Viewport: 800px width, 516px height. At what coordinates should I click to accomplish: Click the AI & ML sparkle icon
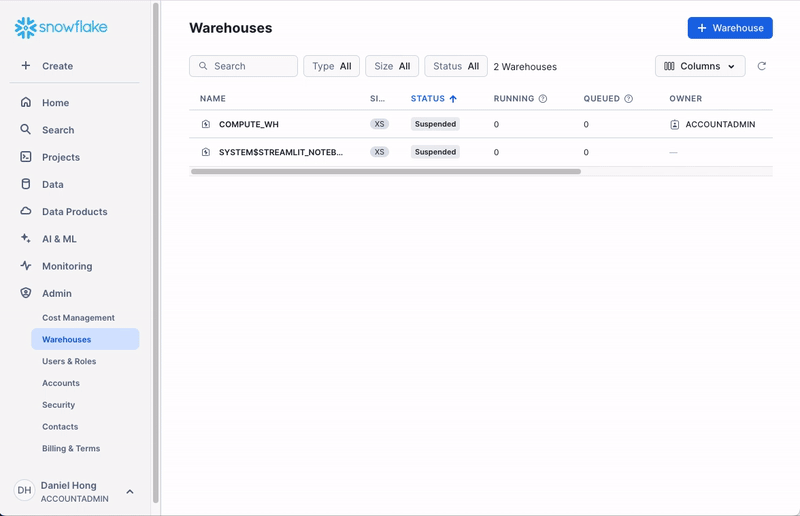pos(26,238)
